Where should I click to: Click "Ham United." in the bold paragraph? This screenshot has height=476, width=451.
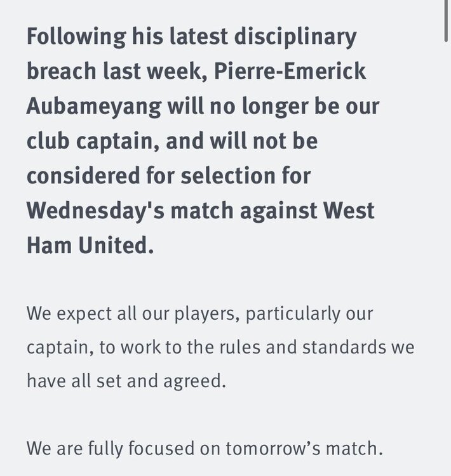pyautogui.click(x=90, y=245)
